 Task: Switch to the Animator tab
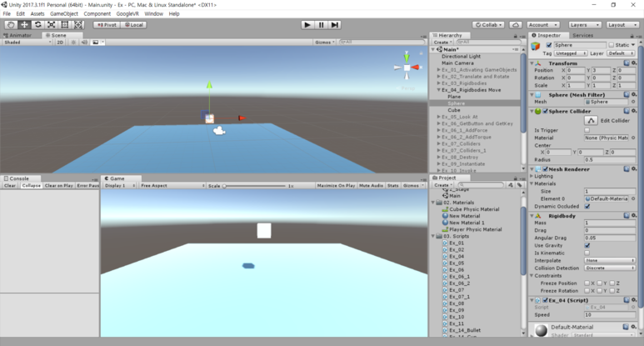[17, 35]
